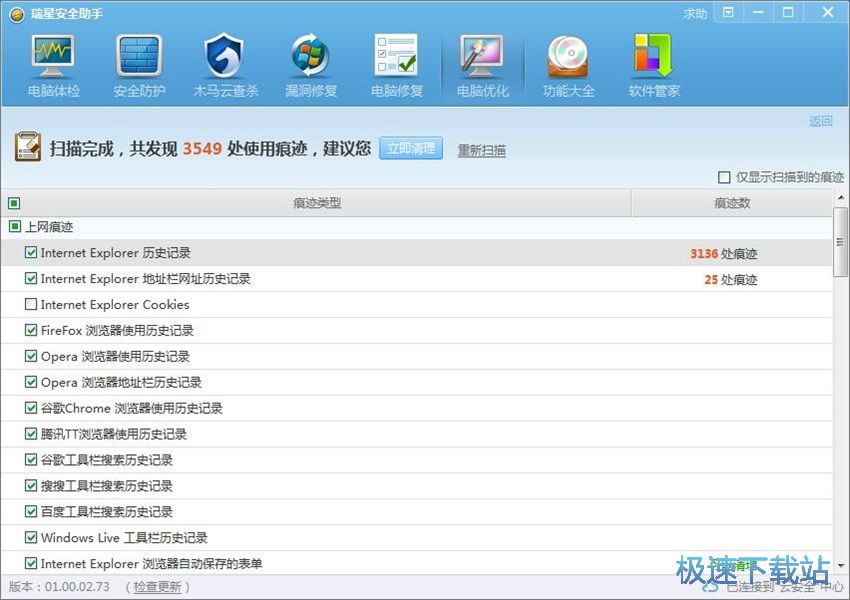
Task: Uncheck 搜搜工具栏搜索历史记录 checkbox
Action: click(31, 486)
